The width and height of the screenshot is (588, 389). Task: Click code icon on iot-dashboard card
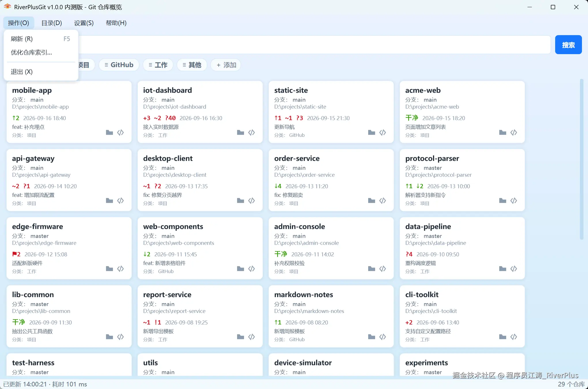click(x=252, y=132)
